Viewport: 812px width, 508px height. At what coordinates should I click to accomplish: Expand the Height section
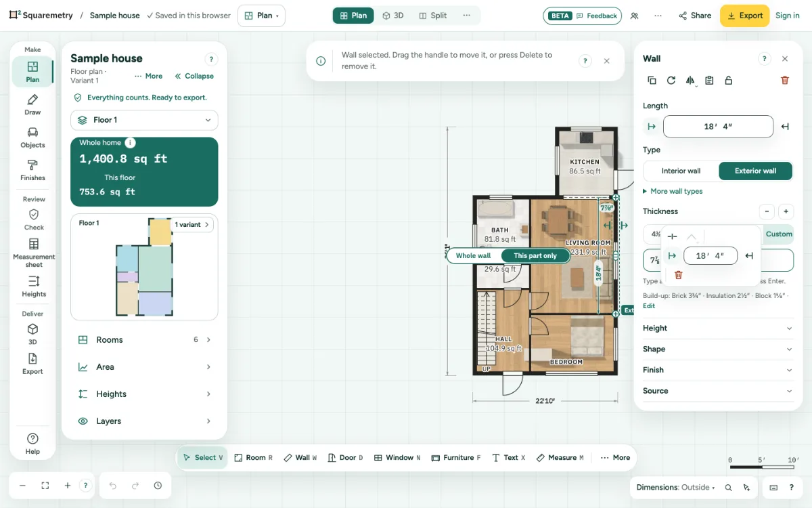click(x=717, y=328)
